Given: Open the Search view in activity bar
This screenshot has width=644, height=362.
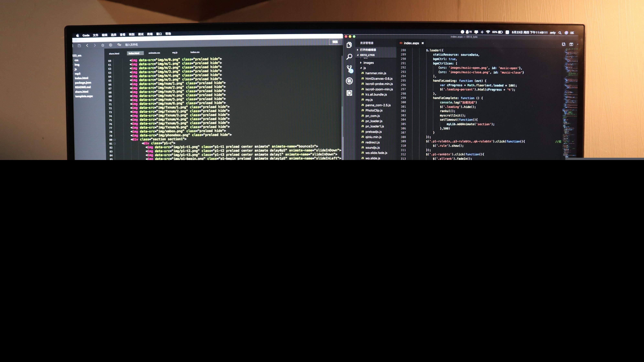Looking at the screenshot, I should [x=349, y=57].
